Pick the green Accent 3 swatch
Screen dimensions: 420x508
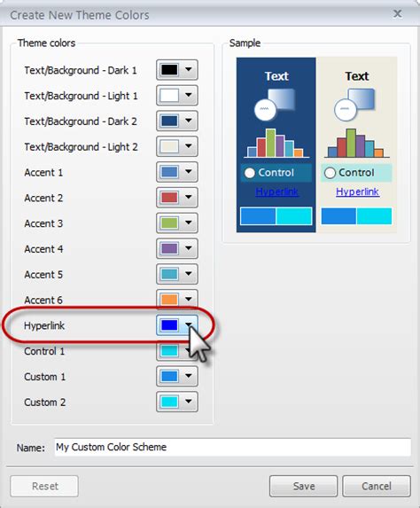[169, 223]
